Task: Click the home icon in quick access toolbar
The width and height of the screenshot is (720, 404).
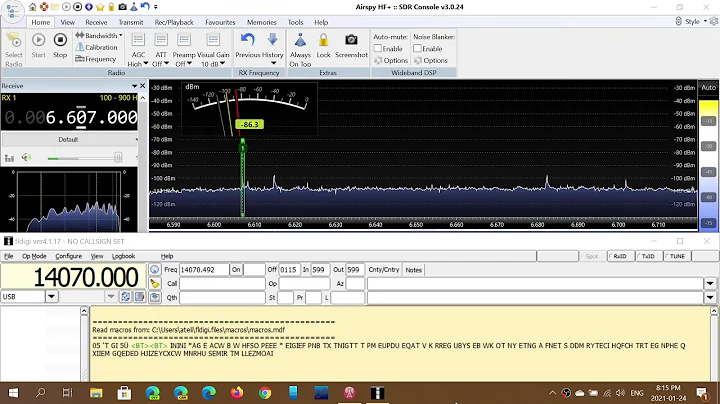Action: click(x=32, y=7)
